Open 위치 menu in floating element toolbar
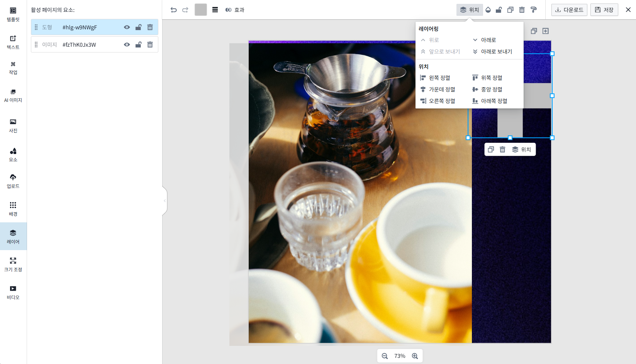636x364 pixels. coord(522,149)
